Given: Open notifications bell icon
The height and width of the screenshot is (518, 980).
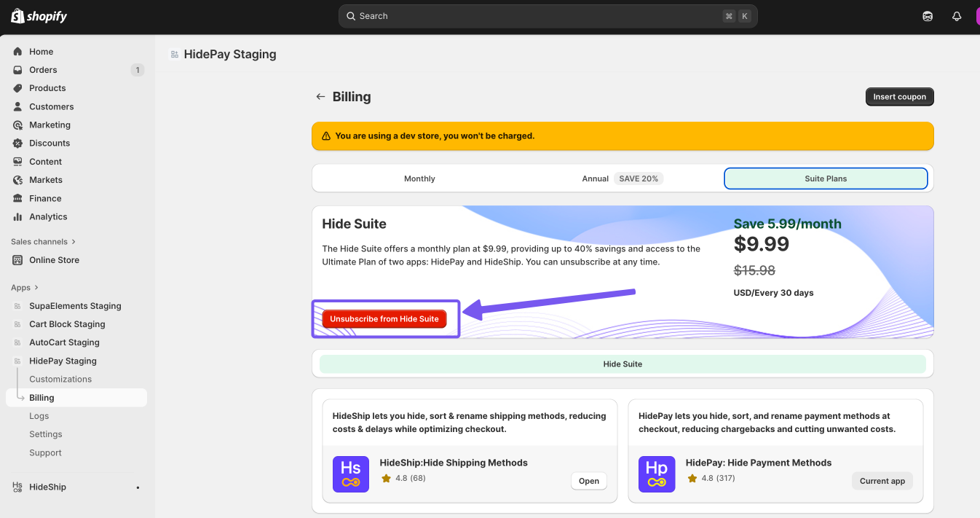Looking at the screenshot, I should coord(957,16).
